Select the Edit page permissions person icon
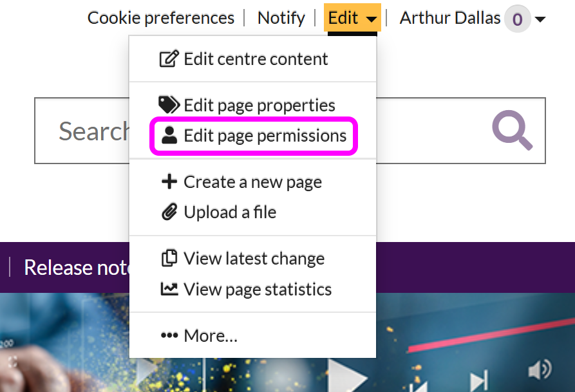The height and width of the screenshot is (392, 575). [x=169, y=136]
